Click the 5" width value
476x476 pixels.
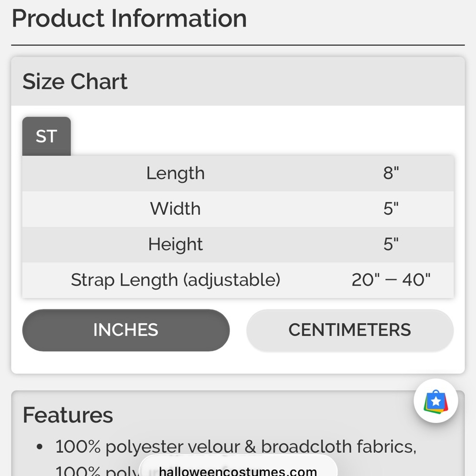[x=391, y=209]
